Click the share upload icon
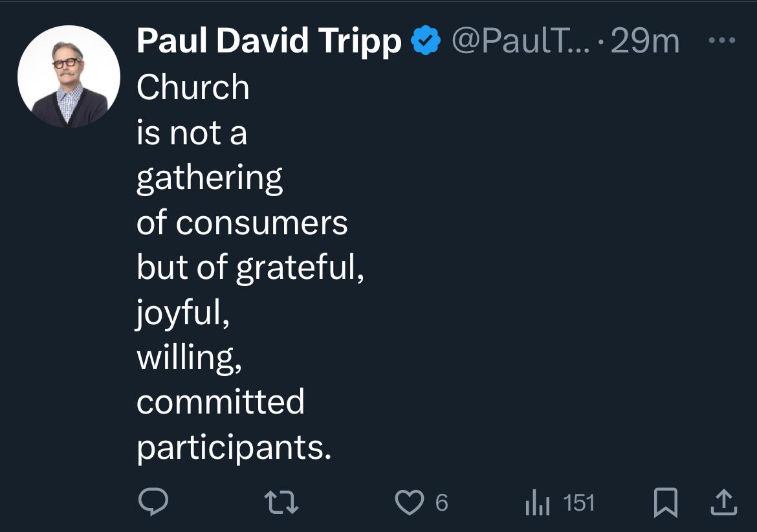 coord(723,503)
